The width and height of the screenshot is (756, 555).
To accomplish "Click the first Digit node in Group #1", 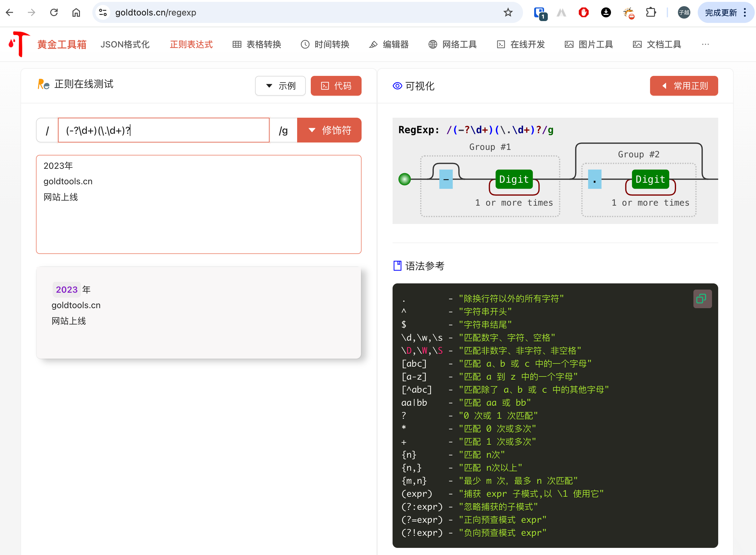I will [x=514, y=179].
